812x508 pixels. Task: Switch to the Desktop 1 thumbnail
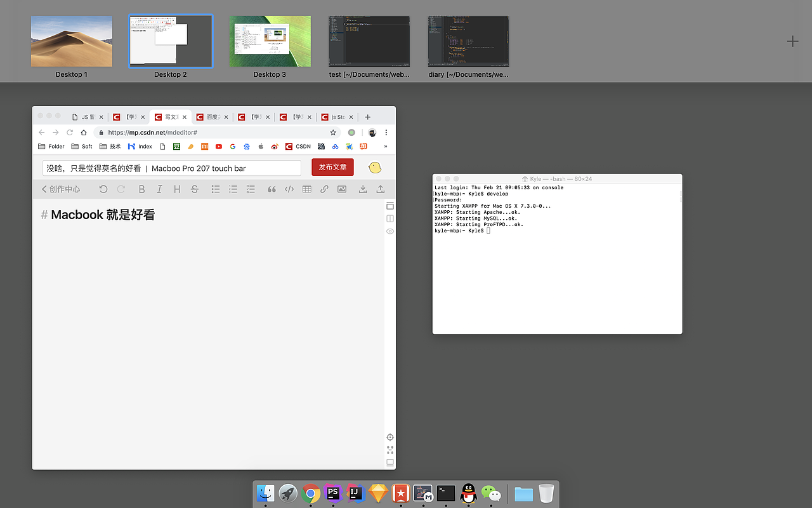72,41
